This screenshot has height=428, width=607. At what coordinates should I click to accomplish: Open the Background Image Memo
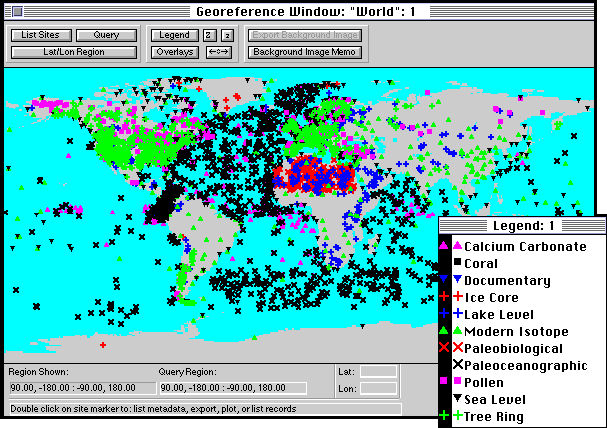click(x=305, y=51)
